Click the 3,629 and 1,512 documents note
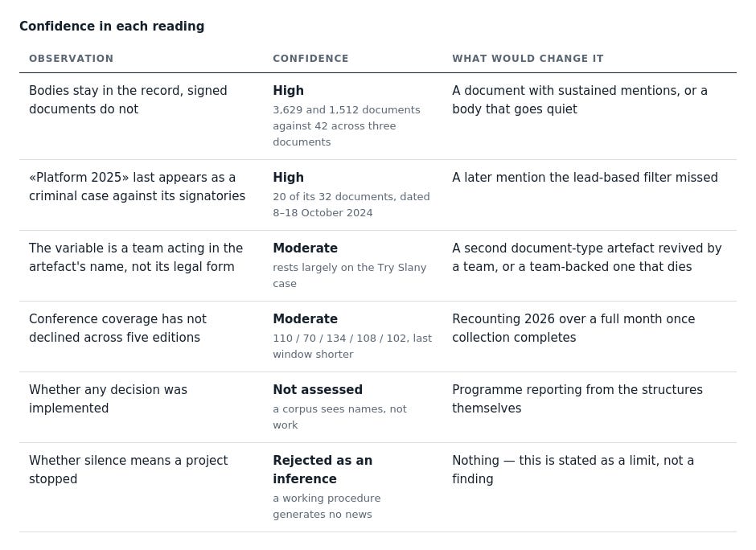This screenshot has height=550, width=756. (347, 125)
